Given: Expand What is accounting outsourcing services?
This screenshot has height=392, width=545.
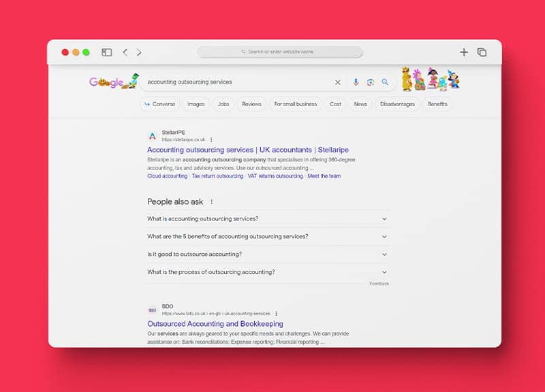Looking at the screenshot, I should point(268,218).
